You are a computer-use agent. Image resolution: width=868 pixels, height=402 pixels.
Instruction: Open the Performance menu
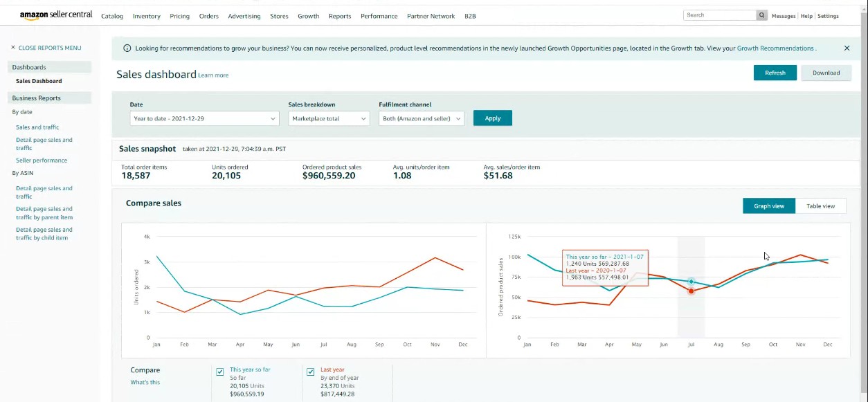click(x=379, y=16)
